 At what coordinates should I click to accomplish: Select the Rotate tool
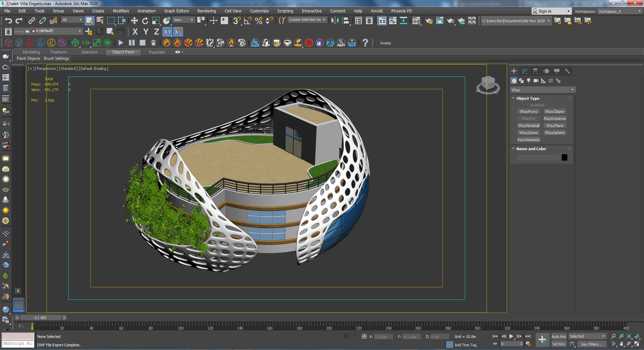145,21
